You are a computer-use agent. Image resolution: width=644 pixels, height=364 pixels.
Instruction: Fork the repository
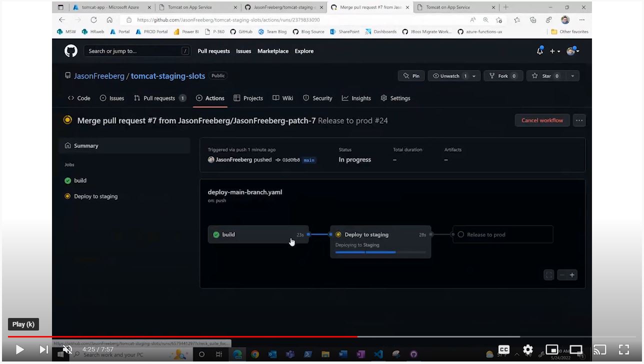click(503, 76)
